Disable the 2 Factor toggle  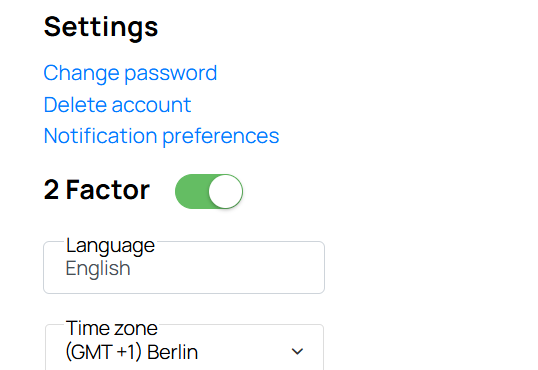209,191
